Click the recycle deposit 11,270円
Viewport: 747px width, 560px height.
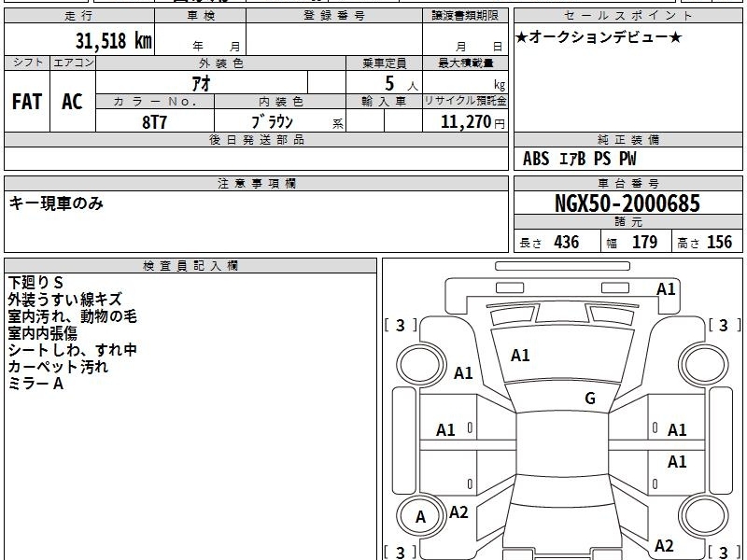pos(472,122)
